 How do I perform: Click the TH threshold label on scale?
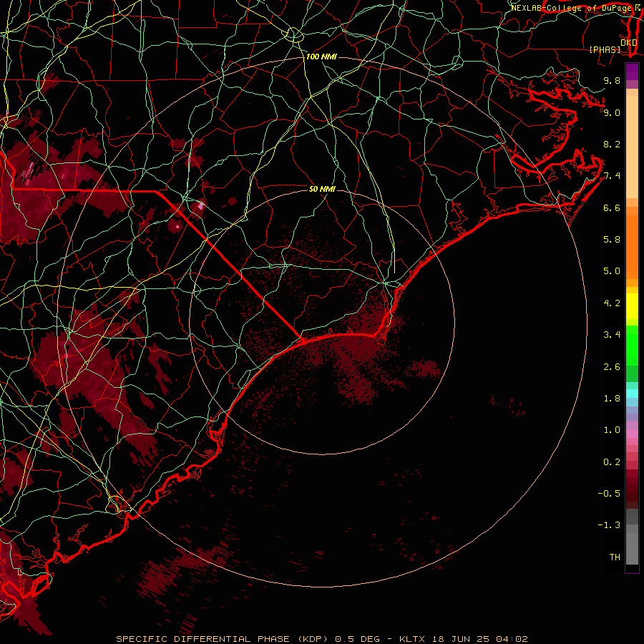point(615,557)
